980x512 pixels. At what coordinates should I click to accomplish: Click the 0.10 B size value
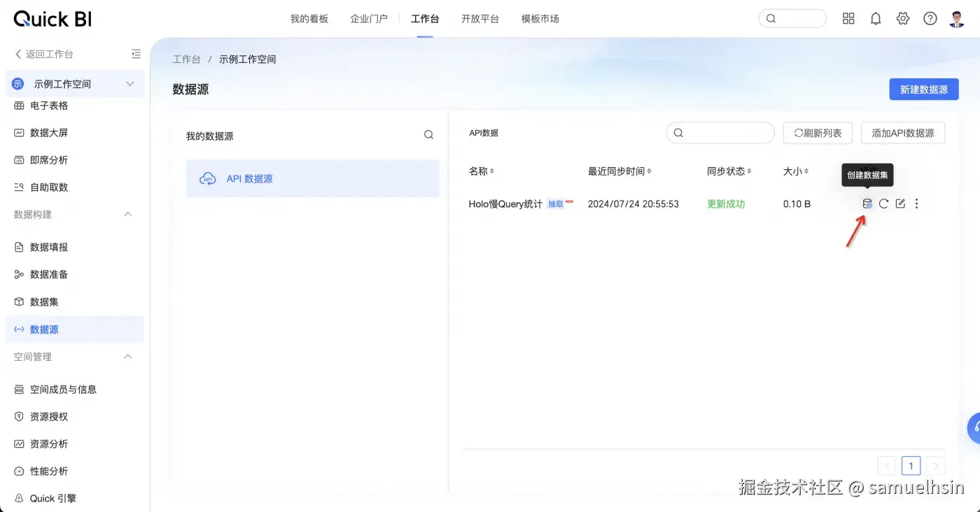(x=797, y=204)
